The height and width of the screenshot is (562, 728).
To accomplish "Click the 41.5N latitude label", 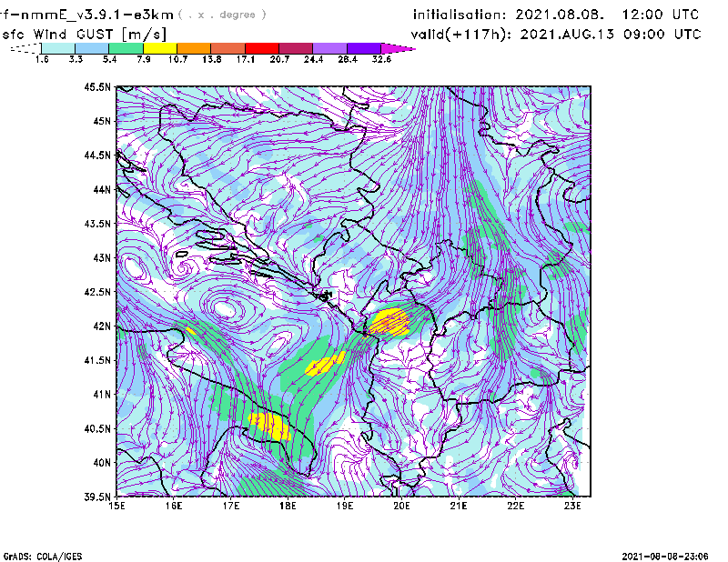I will [97, 360].
